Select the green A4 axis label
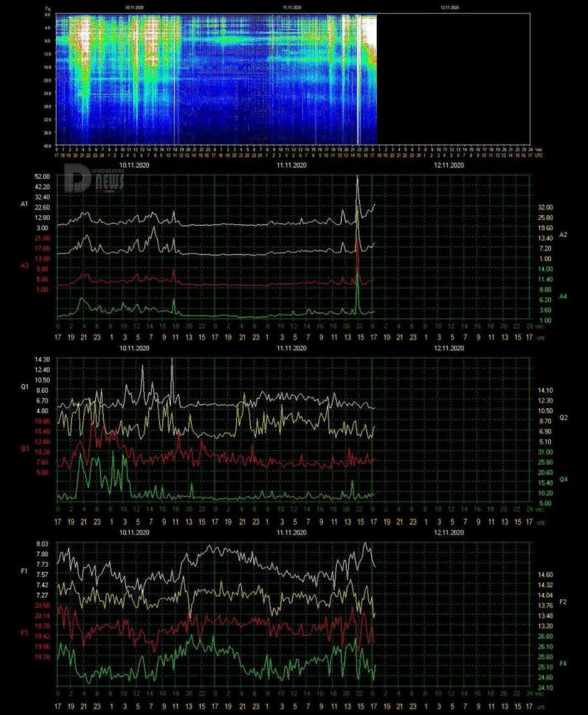Image resolution: width=588 pixels, height=715 pixels. coord(564,297)
